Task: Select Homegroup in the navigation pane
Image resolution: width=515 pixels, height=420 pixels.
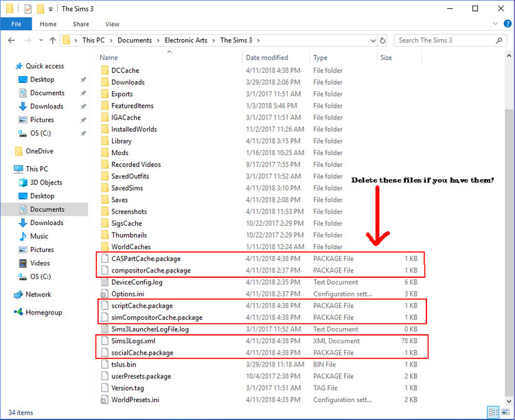Action: click(44, 312)
